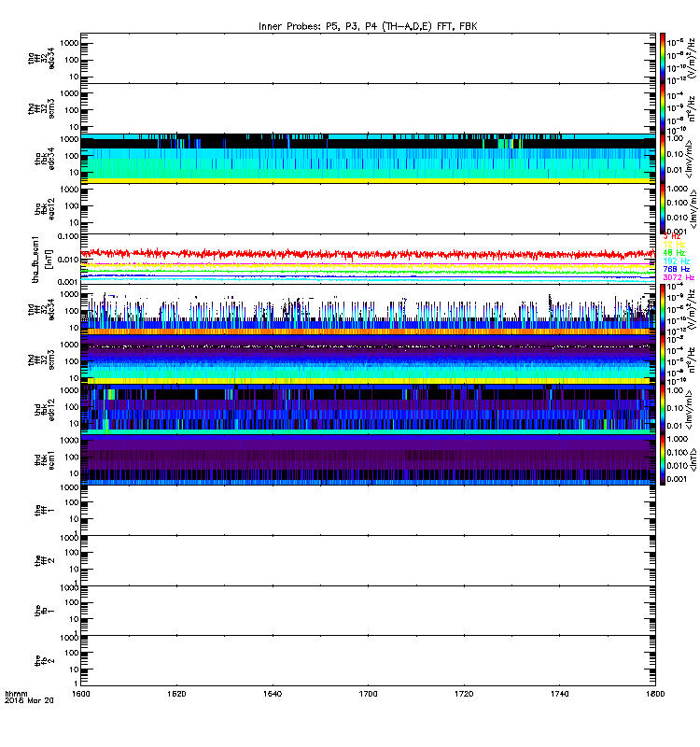Click the "1720" time axis label
The image size is (700, 747).
point(464,694)
